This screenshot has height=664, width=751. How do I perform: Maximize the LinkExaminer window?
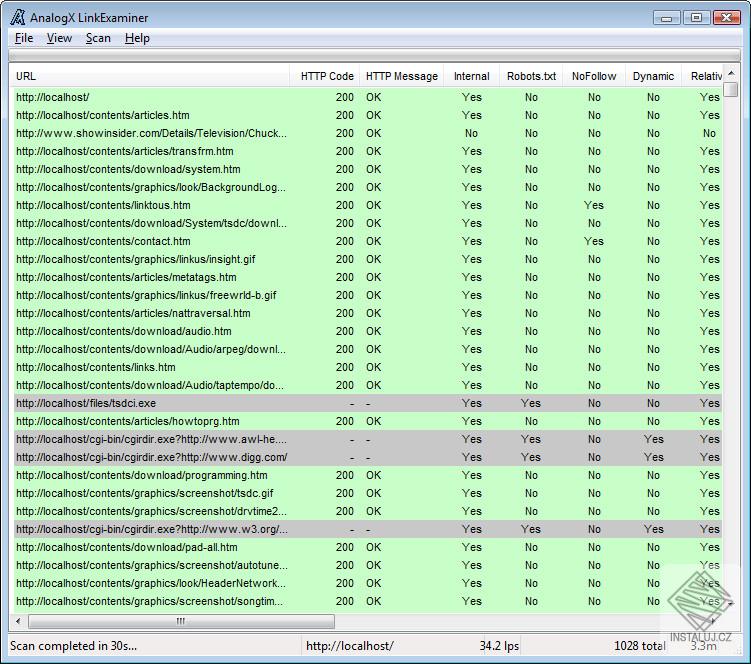696,18
